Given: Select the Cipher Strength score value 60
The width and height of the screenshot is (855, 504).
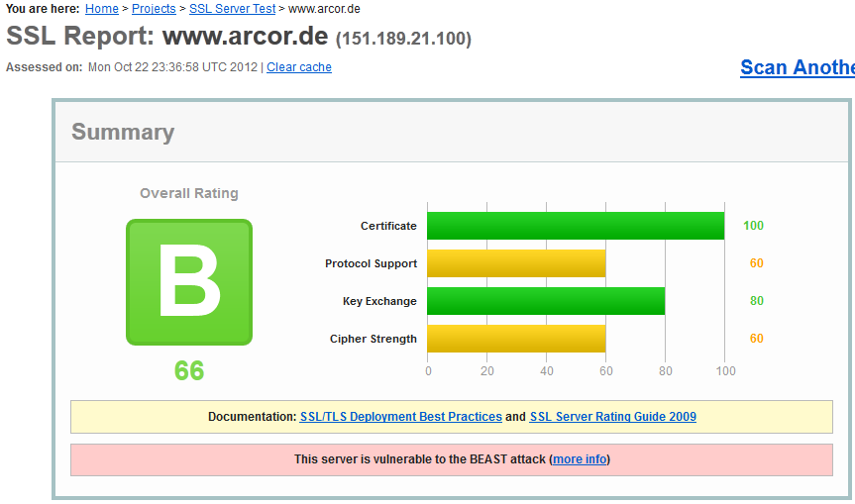Looking at the screenshot, I should 756,339.
